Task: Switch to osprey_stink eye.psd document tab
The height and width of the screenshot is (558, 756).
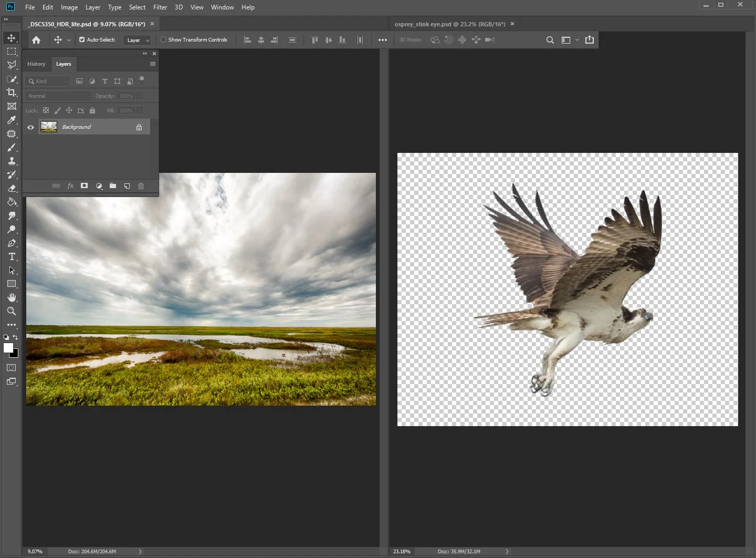Action: coord(449,24)
